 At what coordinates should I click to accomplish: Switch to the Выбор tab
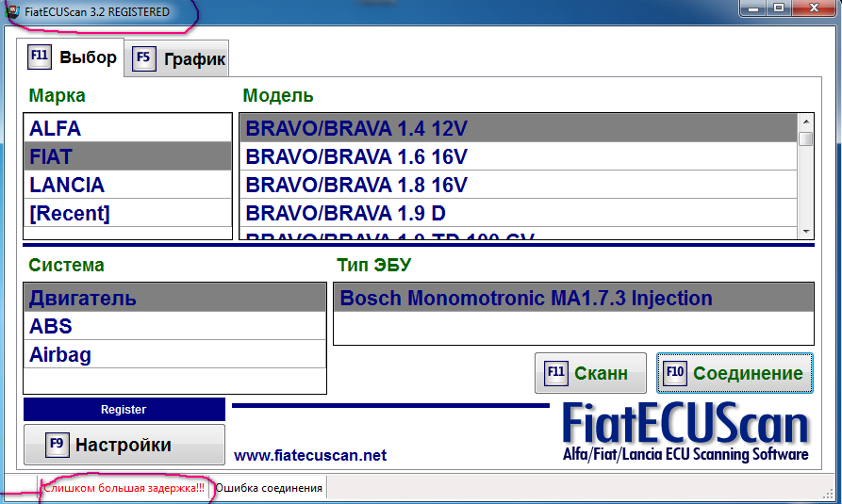click(73, 57)
